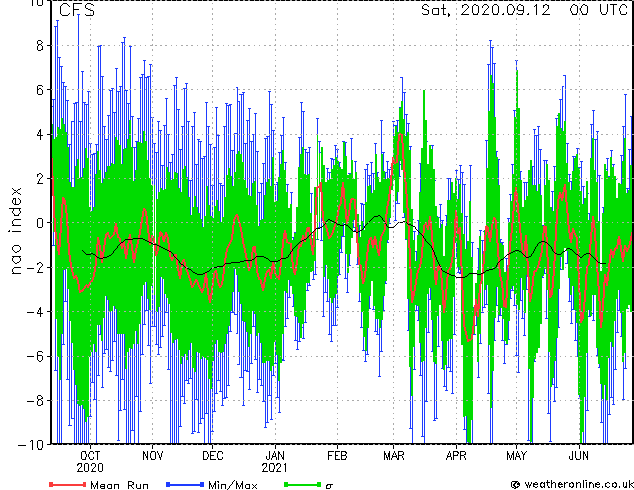
Task: Click the y-axis value 8
Action: point(40,46)
